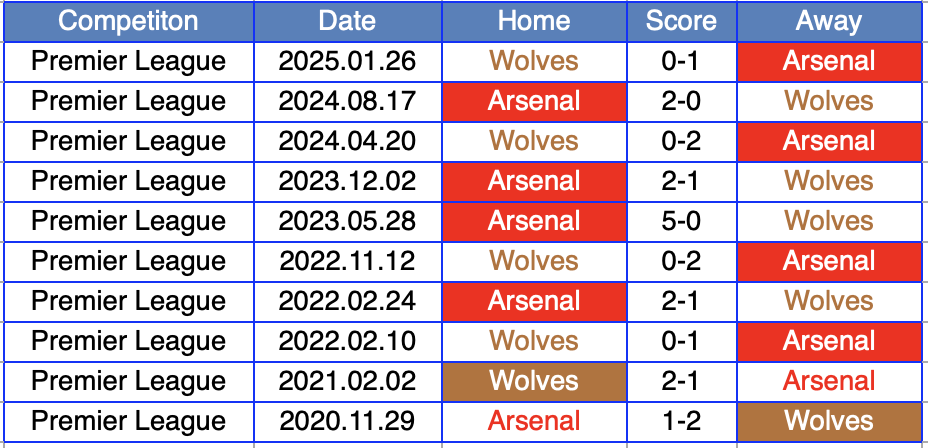Click the Home column header
The height and width of the screenshot is (448, 928).
[534, 21]
